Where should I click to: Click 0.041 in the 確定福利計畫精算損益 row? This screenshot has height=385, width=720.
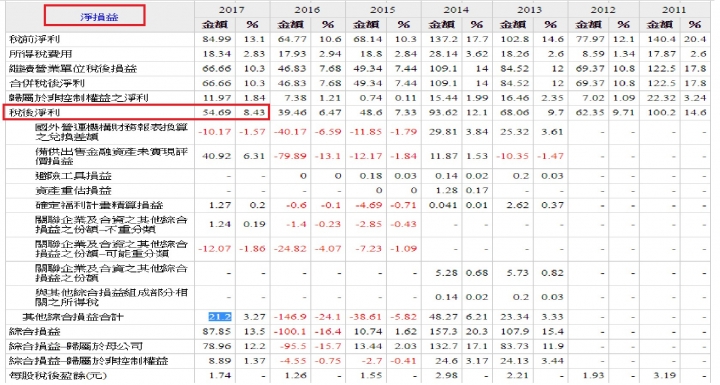pyautogui.click(x=444, y=205)
